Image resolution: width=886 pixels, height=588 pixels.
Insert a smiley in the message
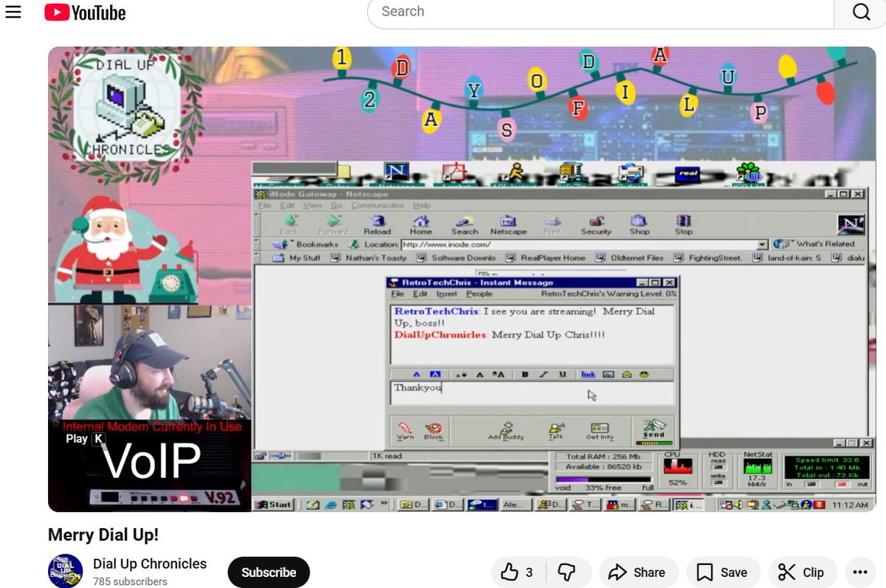click(644, 375)
